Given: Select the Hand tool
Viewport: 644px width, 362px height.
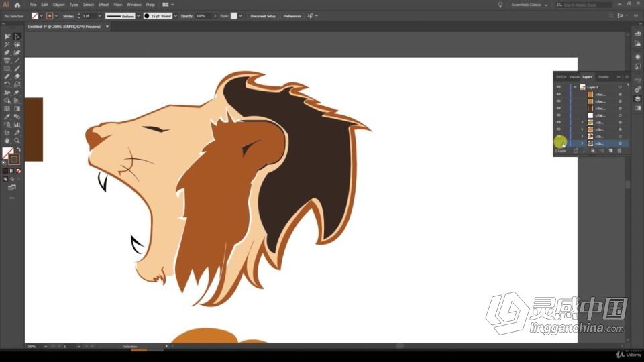Looking at the screenshot, I should (7, 141).
